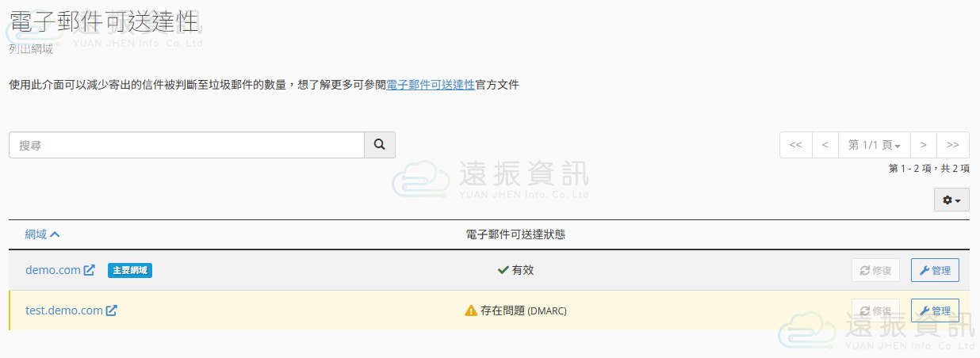Click the demo.com domain link
This screenshot has width=980, height=358.
52,270
